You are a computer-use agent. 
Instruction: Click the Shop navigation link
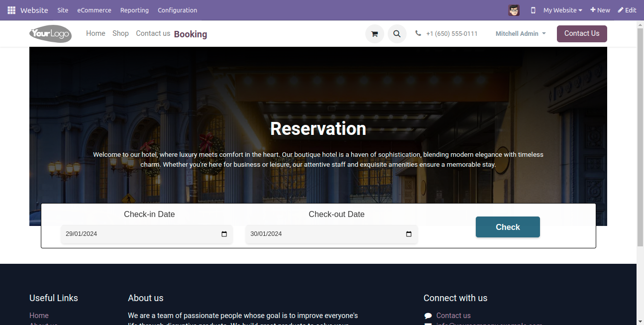[120, 33]
